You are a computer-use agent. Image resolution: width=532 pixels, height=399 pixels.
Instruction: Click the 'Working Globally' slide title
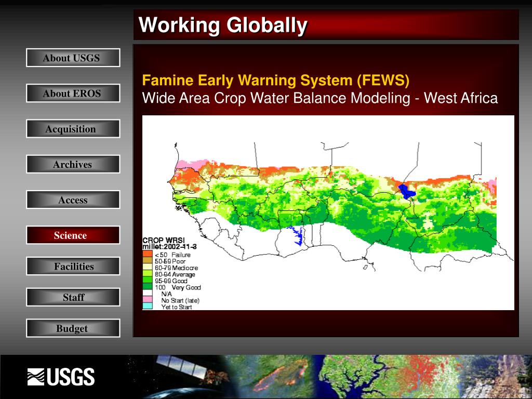click(223, 25)
